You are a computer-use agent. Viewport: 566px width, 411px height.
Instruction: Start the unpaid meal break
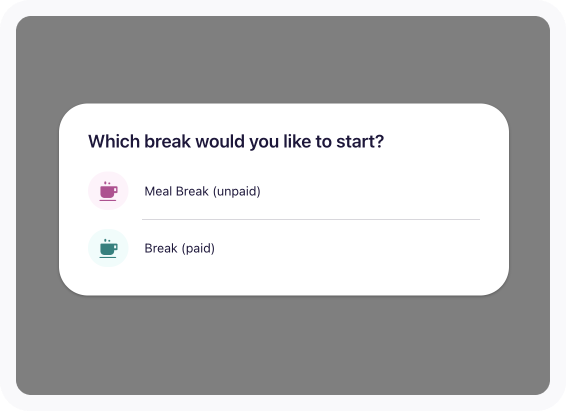coord(284,191)
